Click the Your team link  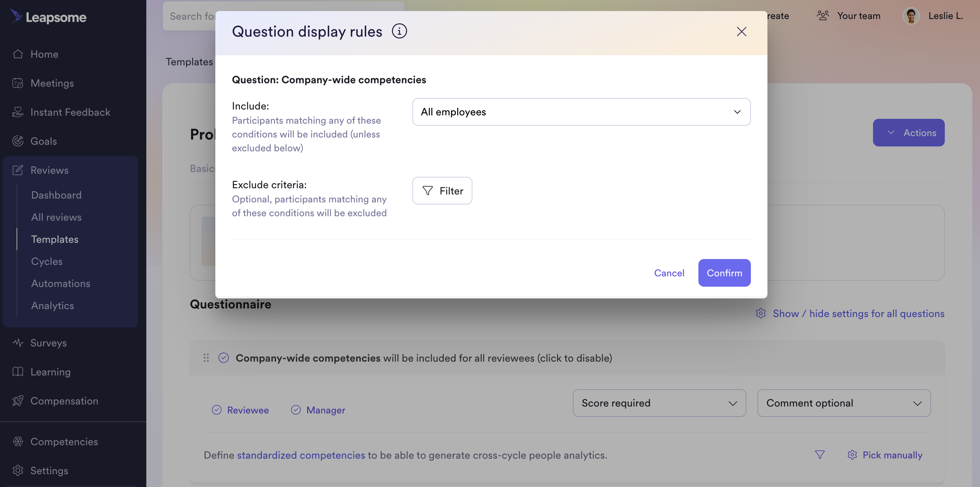point(859,16)
